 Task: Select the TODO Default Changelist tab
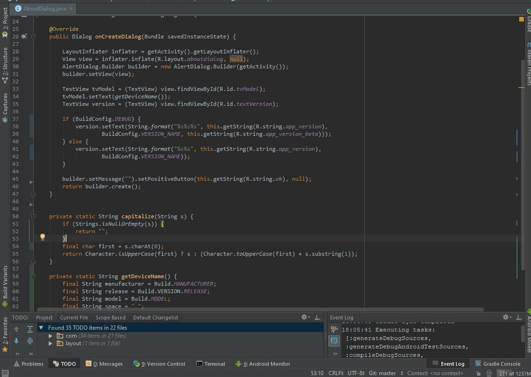155,317
